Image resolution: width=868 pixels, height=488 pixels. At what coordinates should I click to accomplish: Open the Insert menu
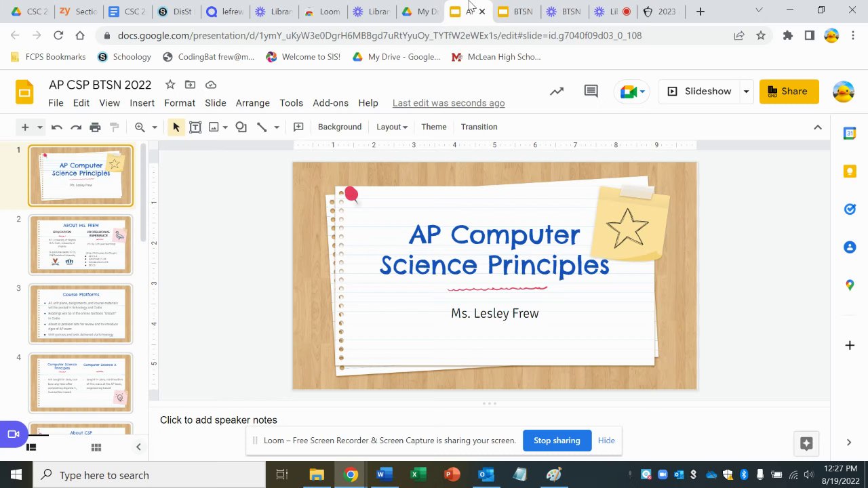(142, 103)
